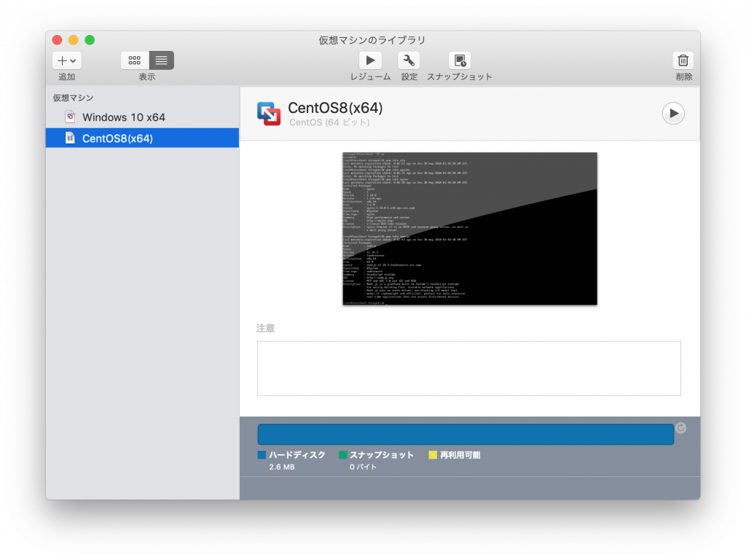Select CentOS8(x64) in sidebar
746x560 pixels.
coord(142,138)
